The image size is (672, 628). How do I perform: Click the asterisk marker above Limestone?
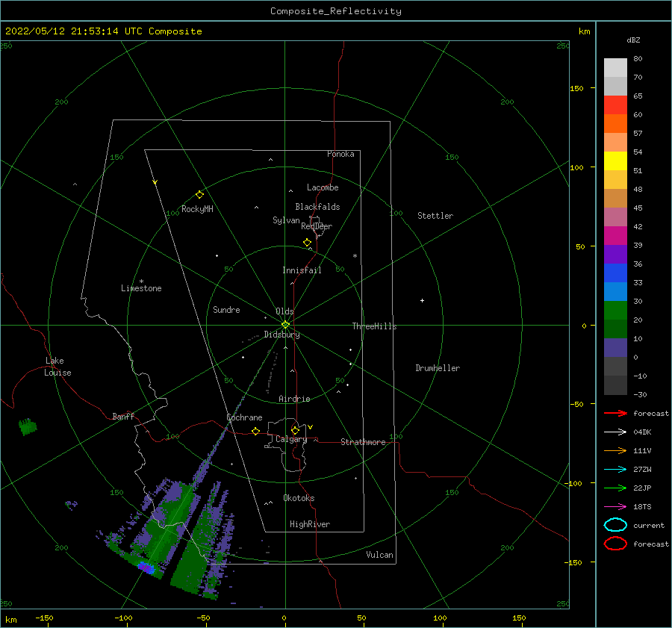(x=141, y=282)
